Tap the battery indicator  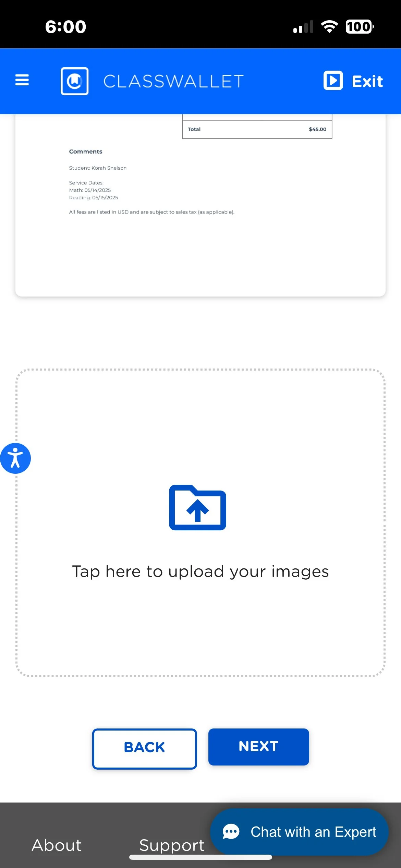click(360, 26)
